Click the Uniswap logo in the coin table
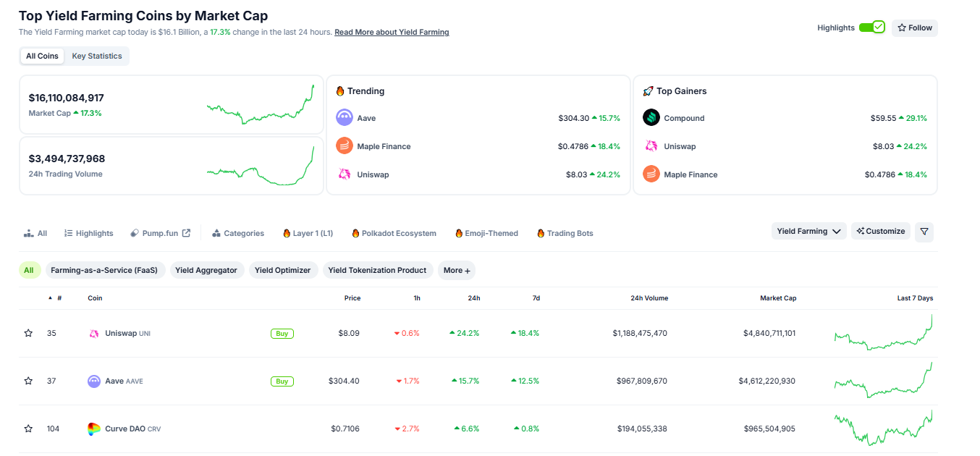Screen dimensions: 980x456 coord(94,334)
